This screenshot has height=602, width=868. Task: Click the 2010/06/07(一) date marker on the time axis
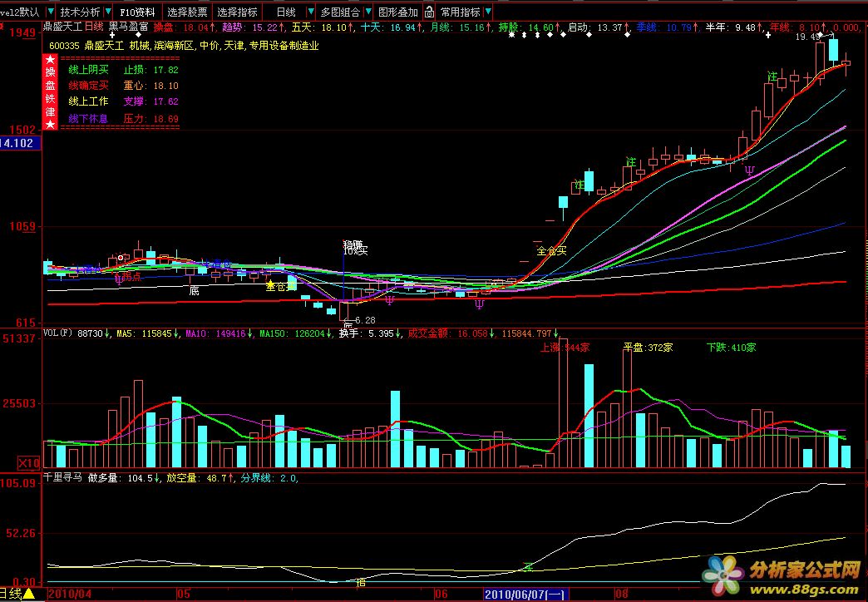click(525, 595)
